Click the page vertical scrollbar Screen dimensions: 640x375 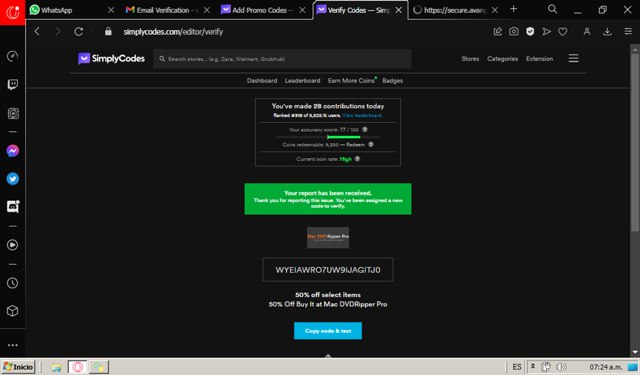pos(635,143)
